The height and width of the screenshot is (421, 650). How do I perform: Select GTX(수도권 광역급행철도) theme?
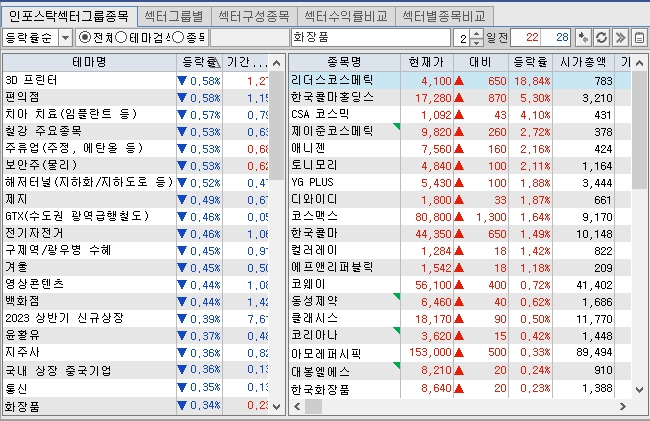click(x=136, y=216)
